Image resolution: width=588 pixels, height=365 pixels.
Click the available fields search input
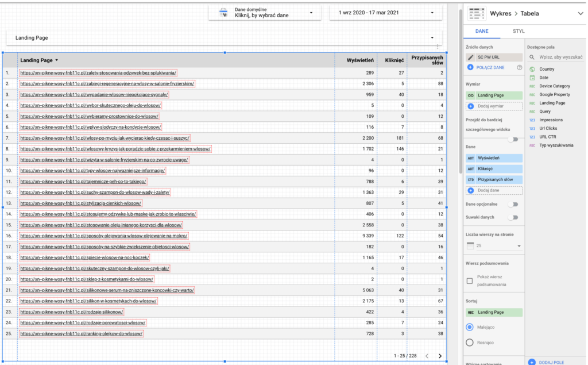point(560,57)
